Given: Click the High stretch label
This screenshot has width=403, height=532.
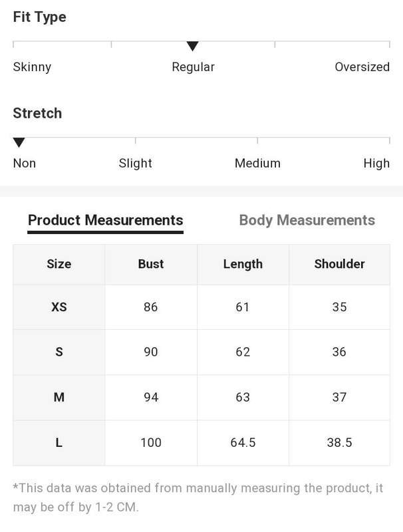Looking at the screenshot, I should point(376,164).
